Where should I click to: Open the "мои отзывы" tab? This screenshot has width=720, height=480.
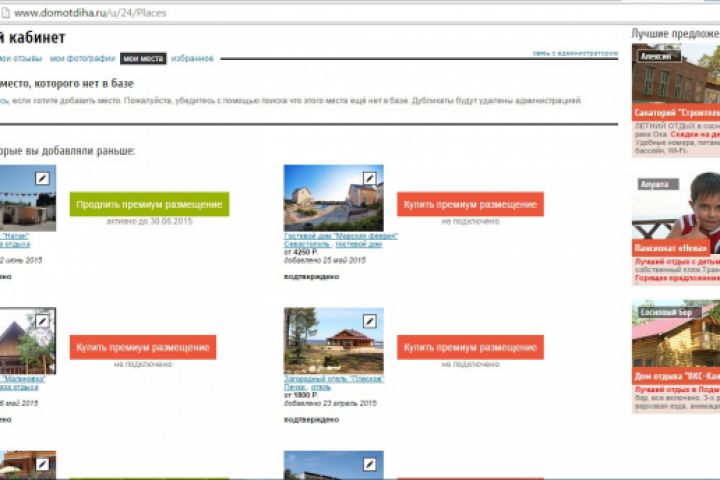(x=21, y=58)
